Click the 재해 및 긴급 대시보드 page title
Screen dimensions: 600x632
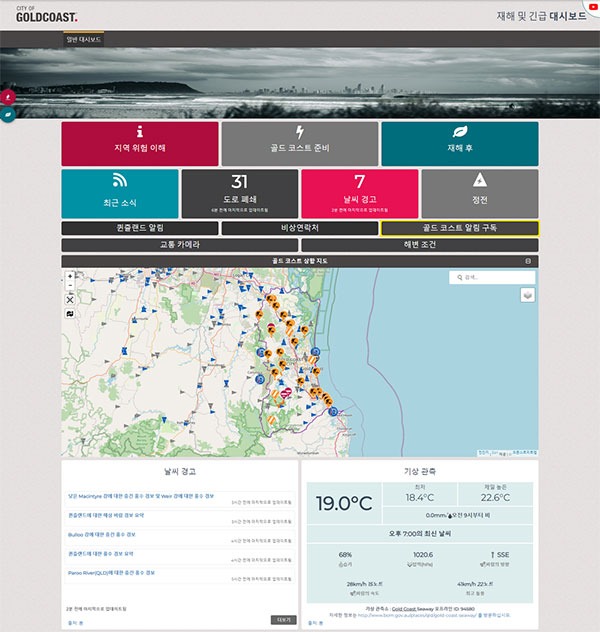tap(541, 16)
